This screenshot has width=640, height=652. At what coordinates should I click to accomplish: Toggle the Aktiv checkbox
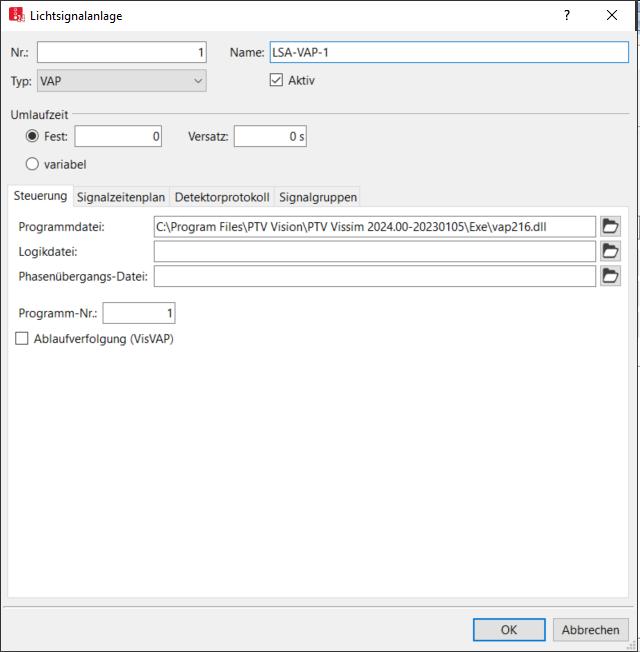coord(277,81)
